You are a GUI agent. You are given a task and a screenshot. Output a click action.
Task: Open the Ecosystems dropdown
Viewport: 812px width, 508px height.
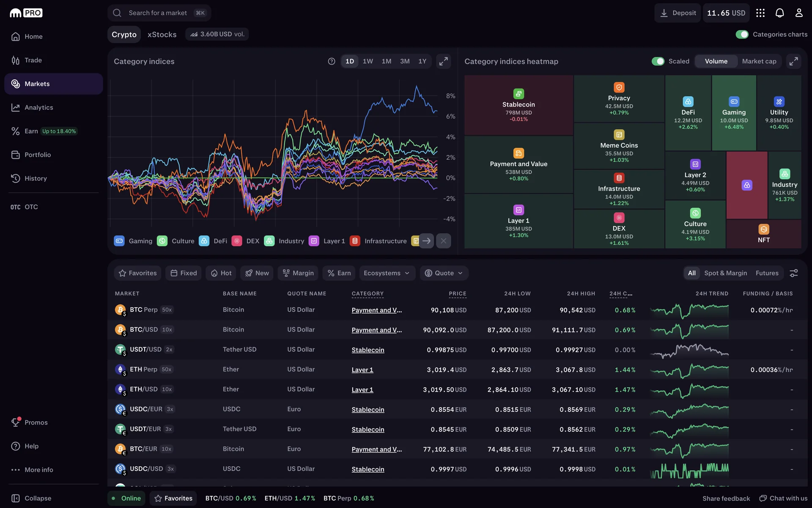pyautogui.click(x=387, y=273)
